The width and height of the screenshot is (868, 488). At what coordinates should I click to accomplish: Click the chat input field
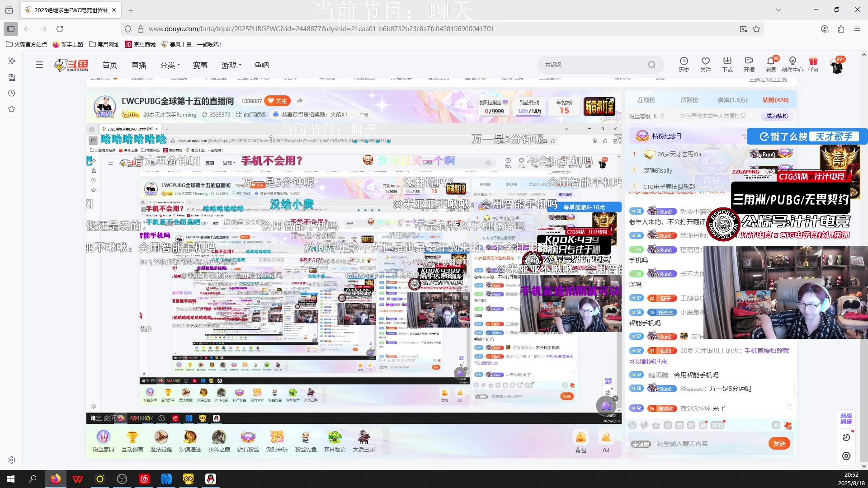point(710,444)
